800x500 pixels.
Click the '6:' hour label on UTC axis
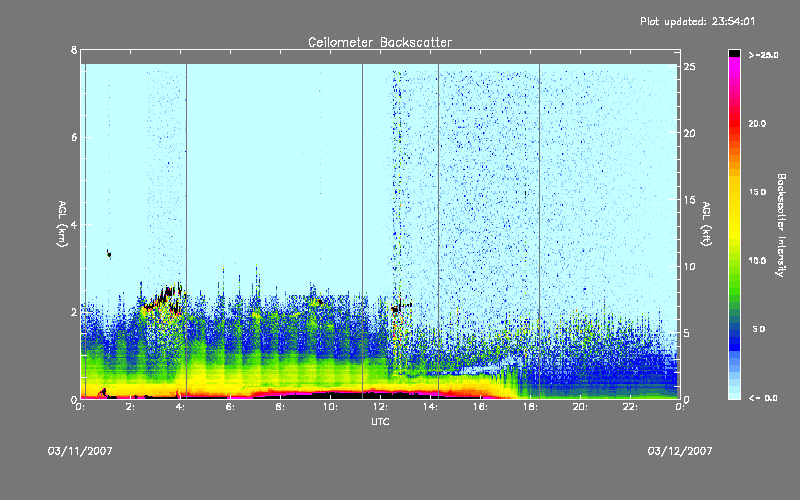[231, 407]
